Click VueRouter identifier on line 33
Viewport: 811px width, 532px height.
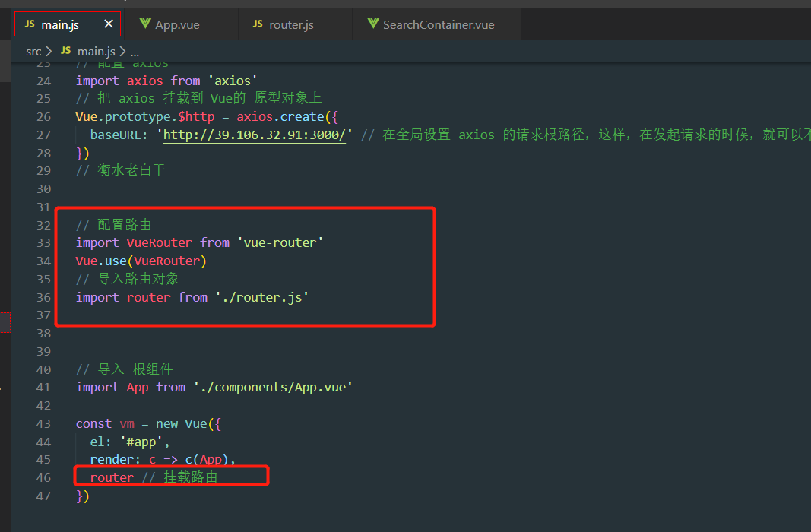point(160,242)
